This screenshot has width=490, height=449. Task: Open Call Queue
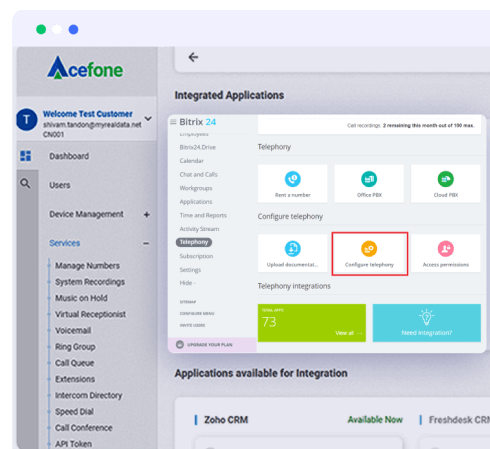click(x=75, y=363)
